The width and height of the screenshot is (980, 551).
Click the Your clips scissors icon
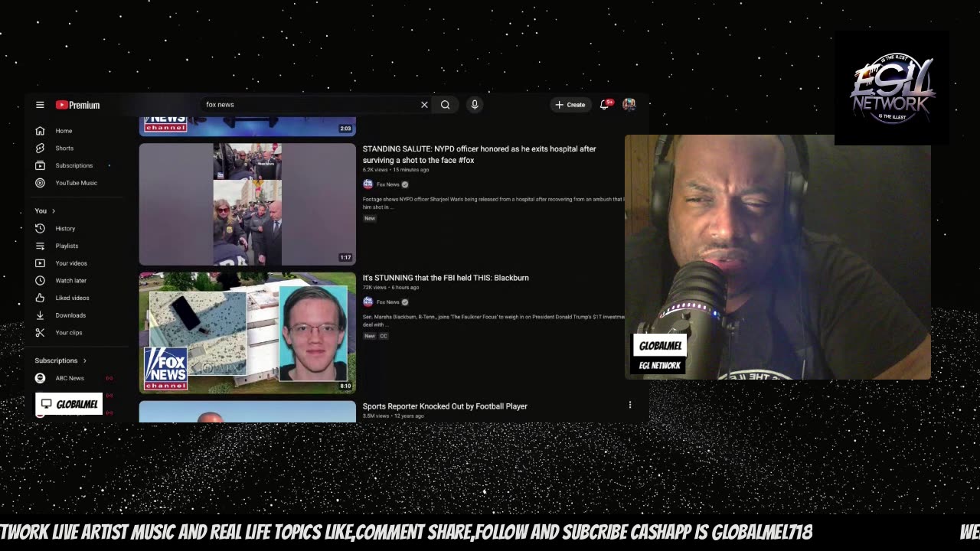coord(40,332)
